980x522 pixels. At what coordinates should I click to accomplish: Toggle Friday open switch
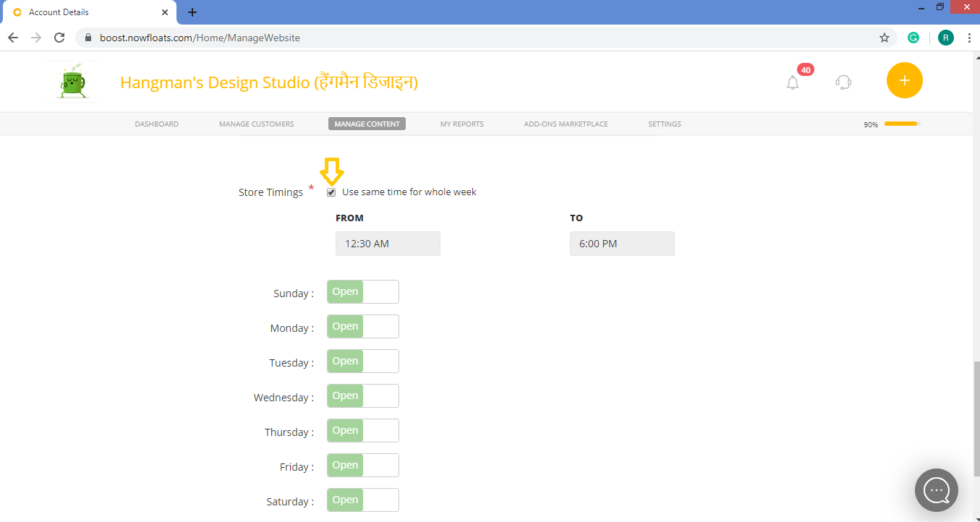tap(363, 466)
